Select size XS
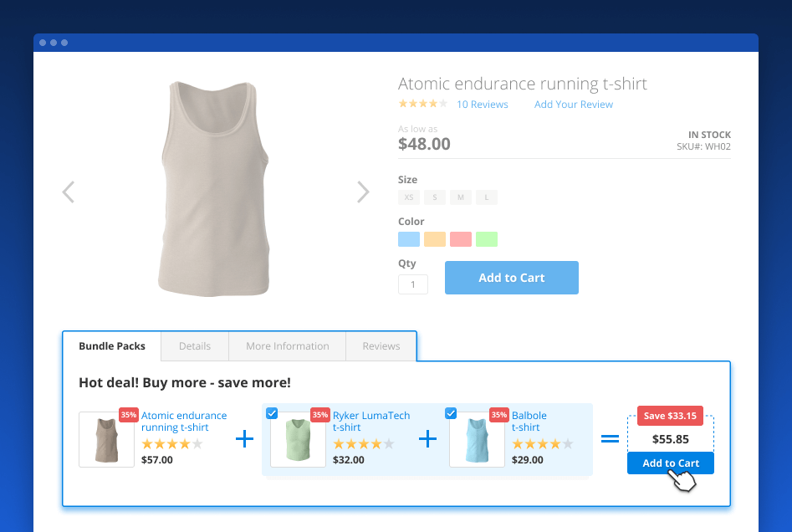This screenshot has width=792, height=532. tap(409, 197)
